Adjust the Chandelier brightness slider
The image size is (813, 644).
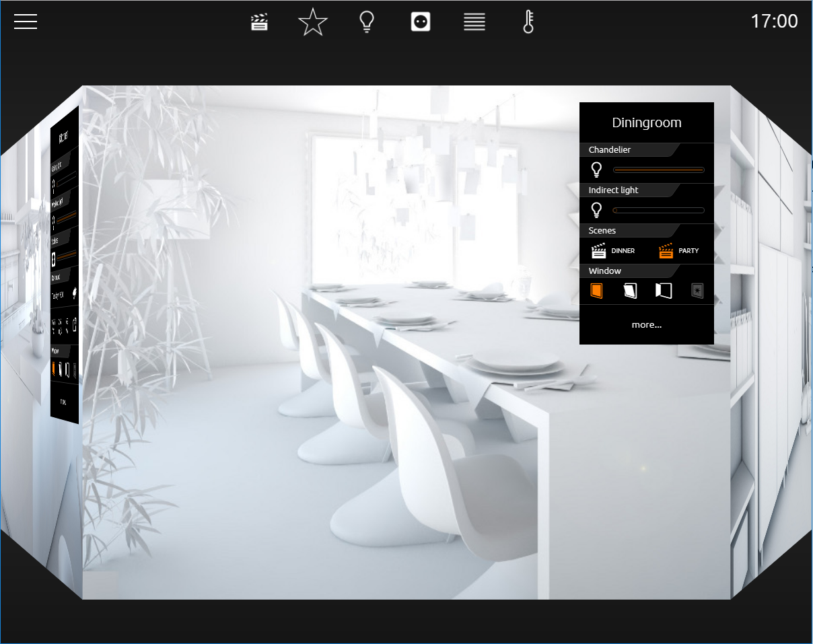[658, 170]
